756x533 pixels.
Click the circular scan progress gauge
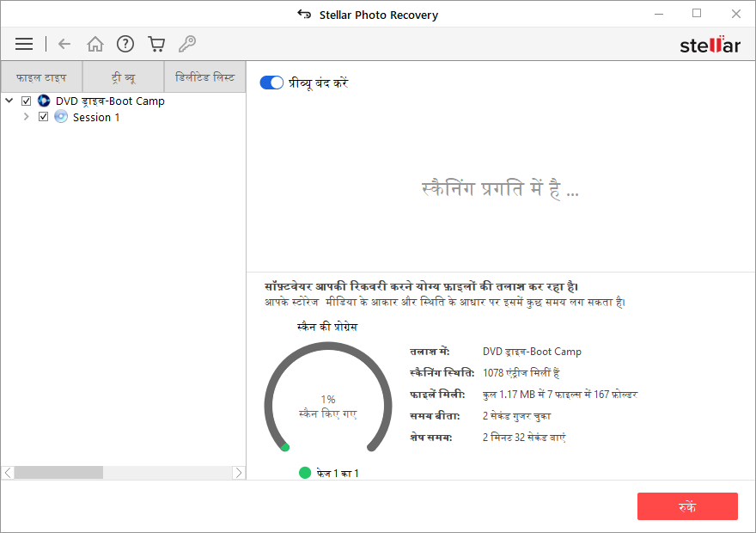coord(328,398)
